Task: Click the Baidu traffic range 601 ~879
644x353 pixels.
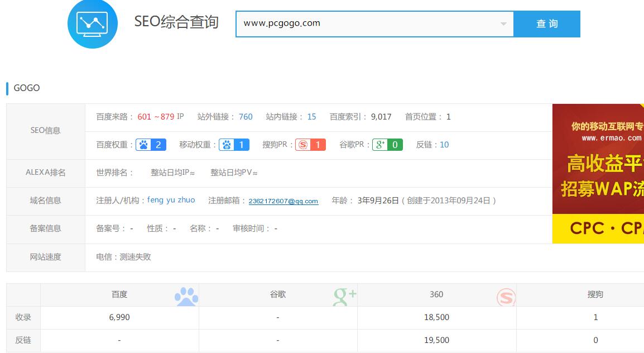Action: (156, 117)
